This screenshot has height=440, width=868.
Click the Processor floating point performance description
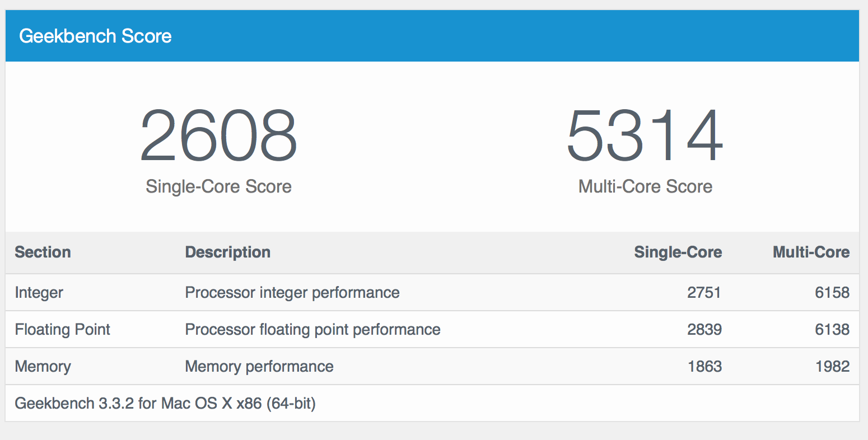tap(312, 329)
